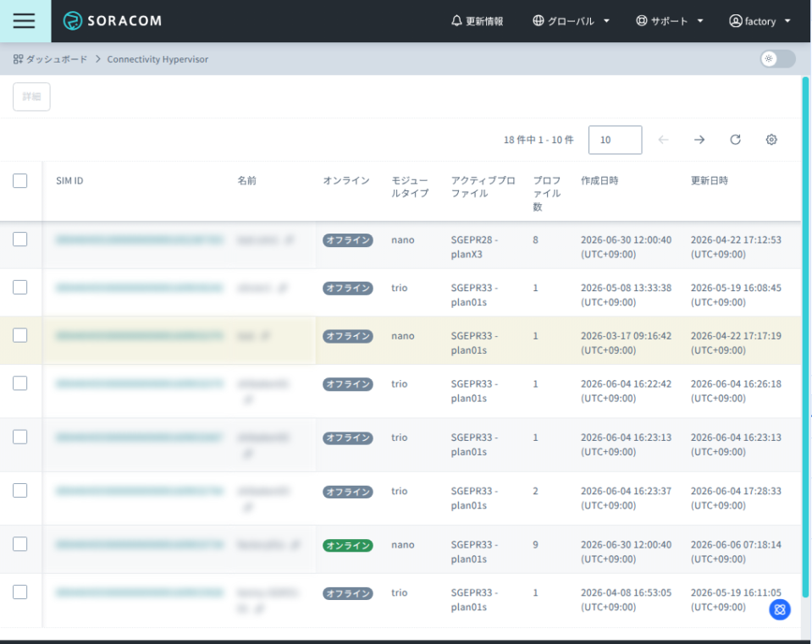Click オフライン badge in the planX3 row
Screen dimensions: 812x644
[347, 240]
